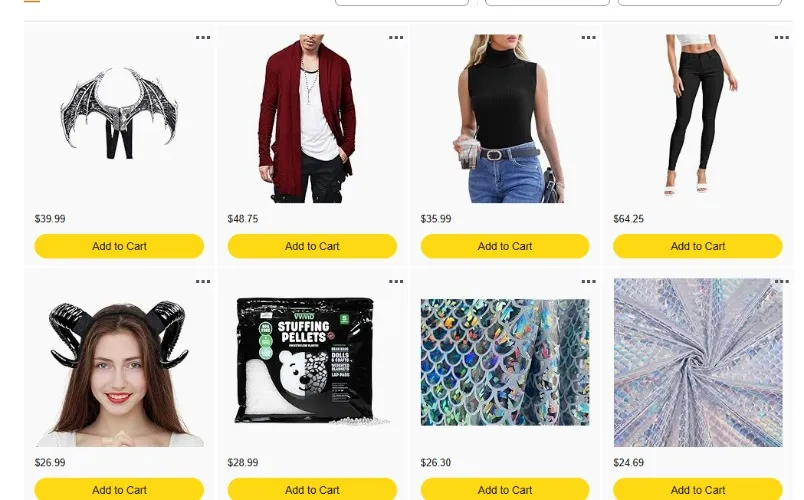Add the $64.25 black jeans to cart
Viewport: 804px width, 500px height.
tap(697, 246)
